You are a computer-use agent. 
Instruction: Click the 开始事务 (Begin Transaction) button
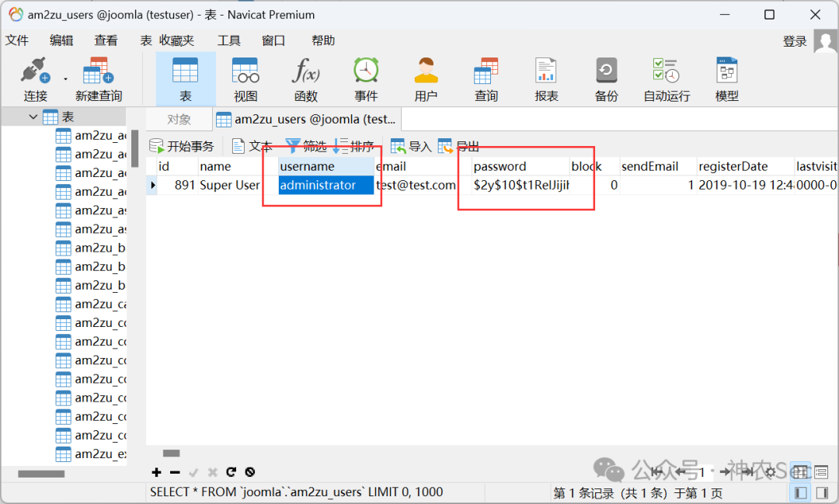pos(181,146)
